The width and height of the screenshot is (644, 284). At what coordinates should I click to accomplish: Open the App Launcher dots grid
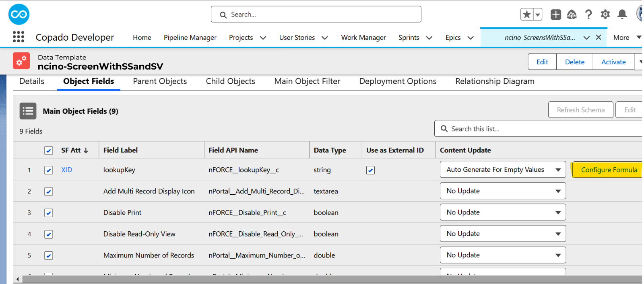click(19, 37)
